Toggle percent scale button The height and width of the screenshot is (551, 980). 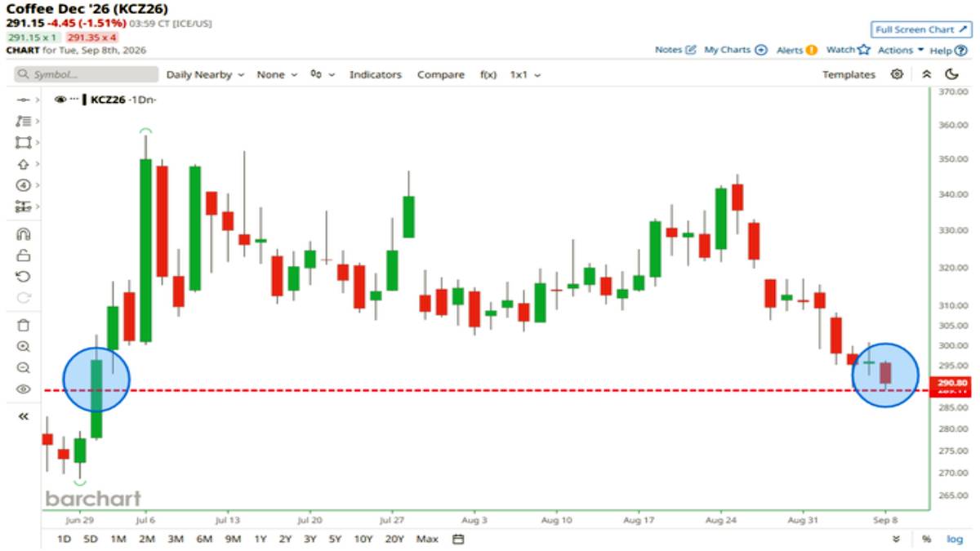(x=926, y=539)
